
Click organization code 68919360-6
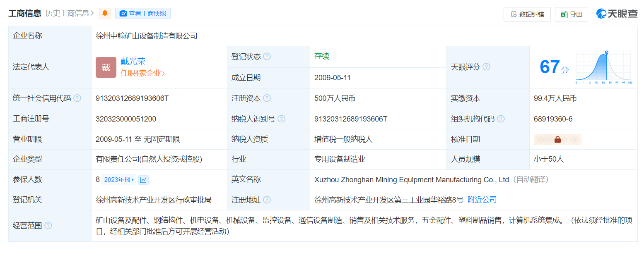point(553,119)
